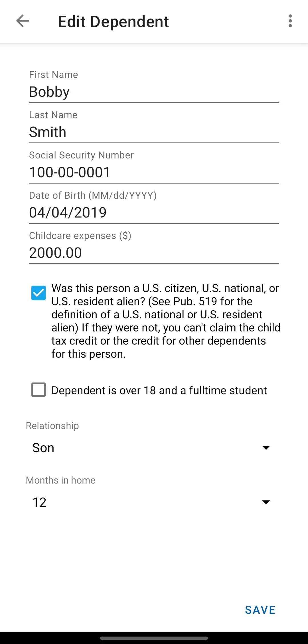Screen dimensions: 308x644
Task: Tap the Months in home label
Action: (x=61, y=480)
